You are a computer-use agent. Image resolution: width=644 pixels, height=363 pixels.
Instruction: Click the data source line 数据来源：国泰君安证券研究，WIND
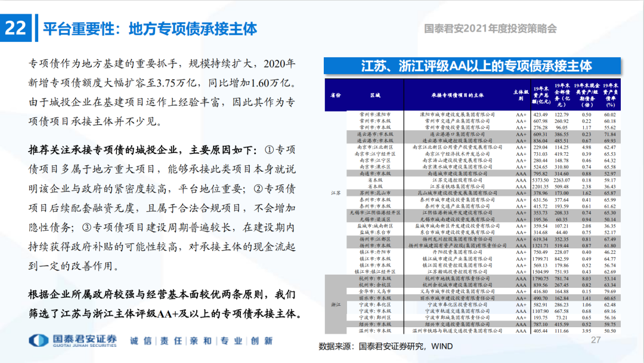[386, 346]
